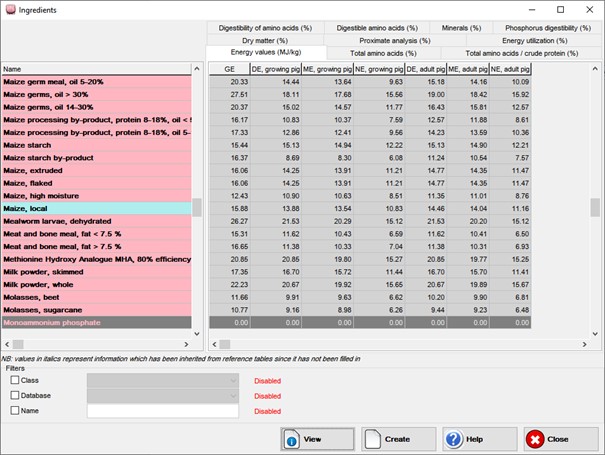Click data table scroll up arrow

(595, 69)
